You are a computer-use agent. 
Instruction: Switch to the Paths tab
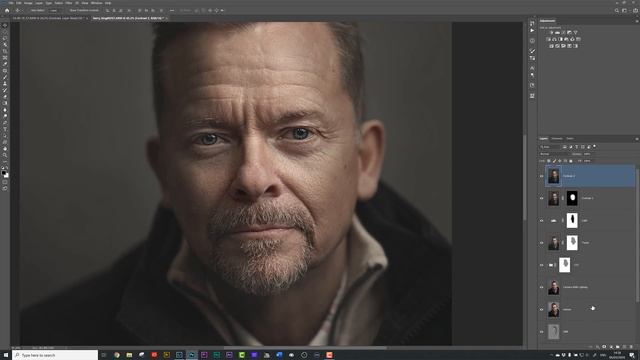point(570,139)
